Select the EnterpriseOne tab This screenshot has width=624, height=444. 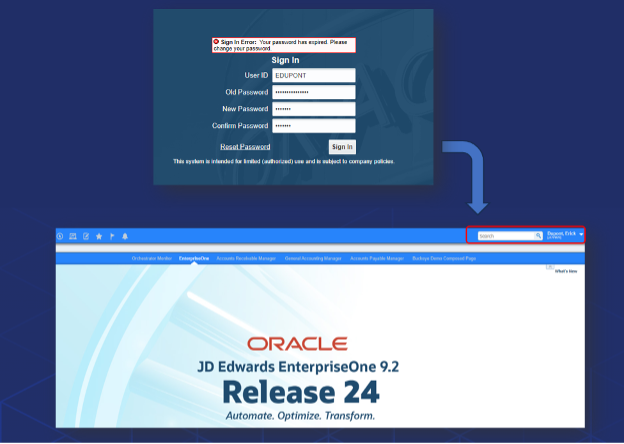tap(194, 259)
